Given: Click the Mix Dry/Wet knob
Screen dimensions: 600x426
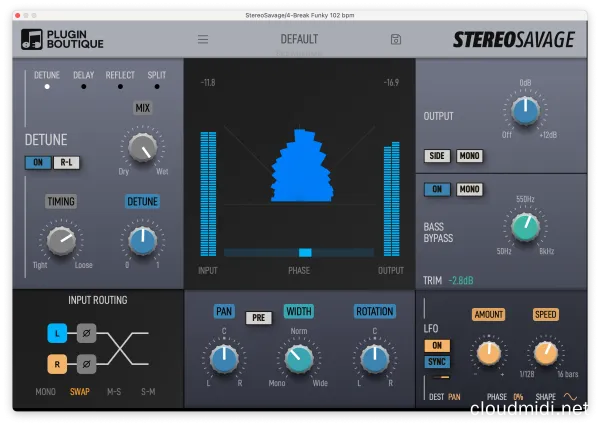Looking at the screenshot, I should click(x=143, y=147).
